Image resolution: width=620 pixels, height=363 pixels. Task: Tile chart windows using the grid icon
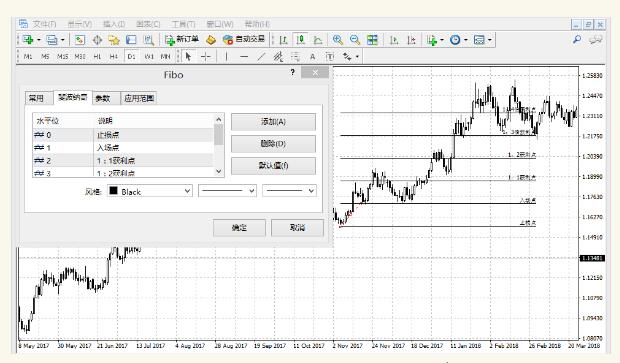tap(372, 40)
